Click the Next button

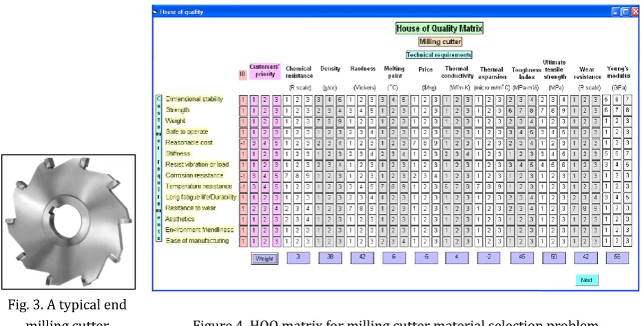coord(587,280)
